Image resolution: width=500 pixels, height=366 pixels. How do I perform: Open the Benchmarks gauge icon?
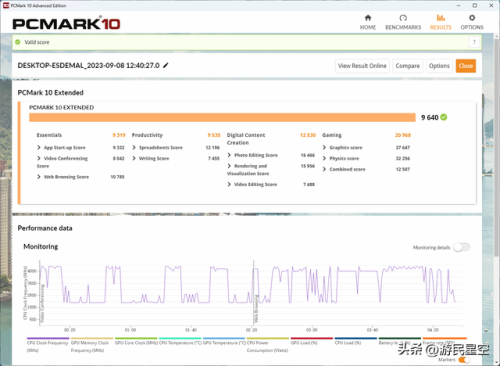[x=403, y=18]
